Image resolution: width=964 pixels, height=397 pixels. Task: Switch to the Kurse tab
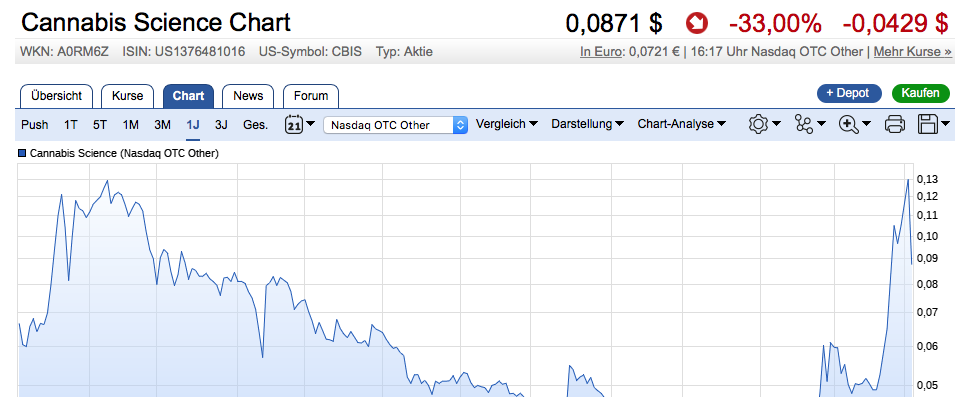coord(127,96)
